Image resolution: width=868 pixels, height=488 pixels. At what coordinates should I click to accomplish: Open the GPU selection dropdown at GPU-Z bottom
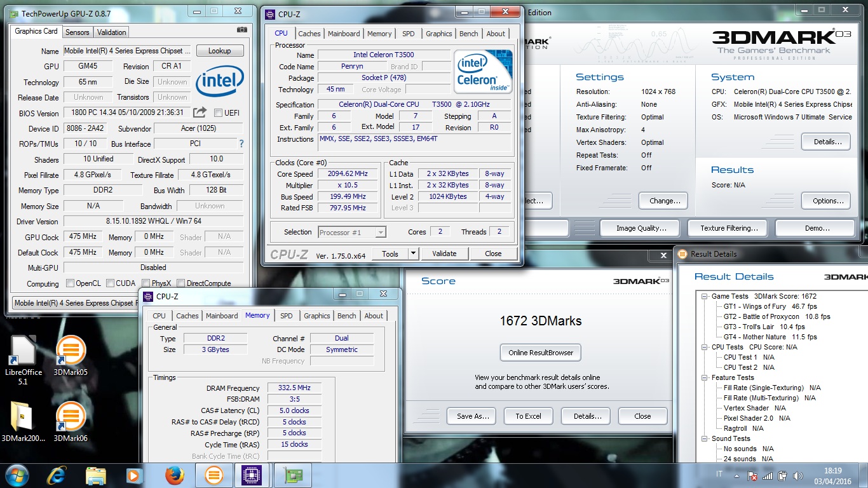pyautogui.click(x=74, y=303)
